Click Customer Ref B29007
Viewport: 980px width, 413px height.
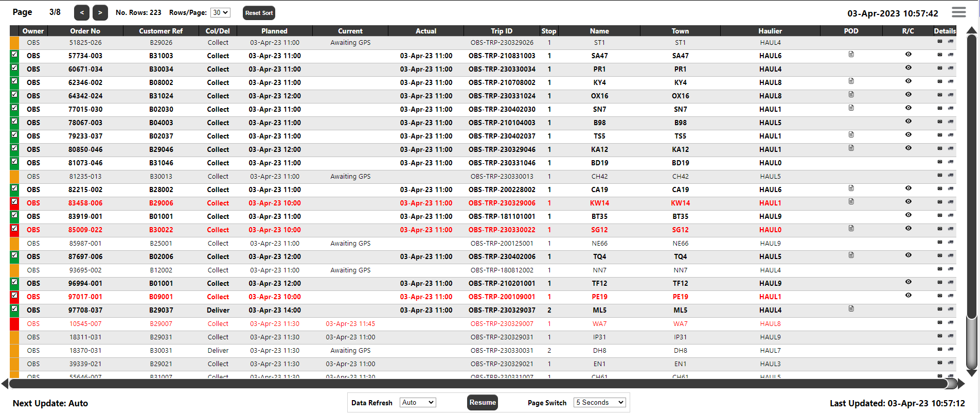click(x=161, y=323)
